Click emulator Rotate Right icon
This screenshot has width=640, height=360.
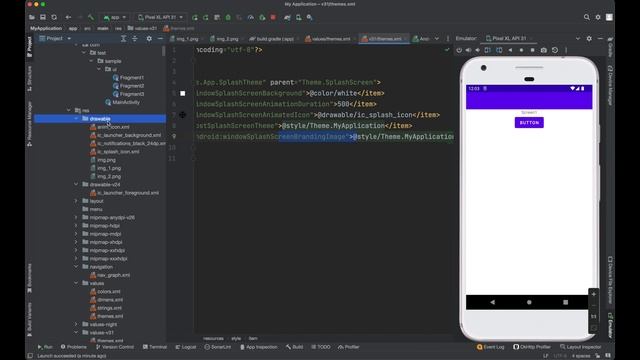[x=499, y=50]
